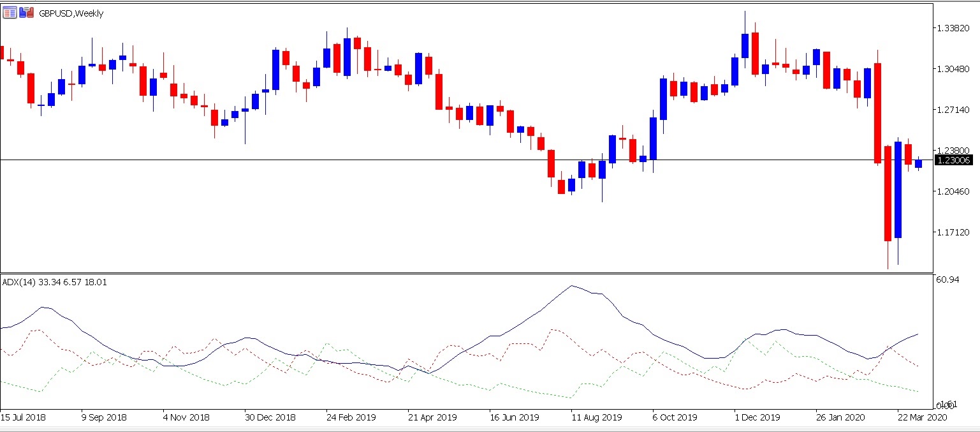Viewport: 980px width, 432px height.
Task: Click the 15 Jul 2018 date label
Action: (x=23, y=417)
